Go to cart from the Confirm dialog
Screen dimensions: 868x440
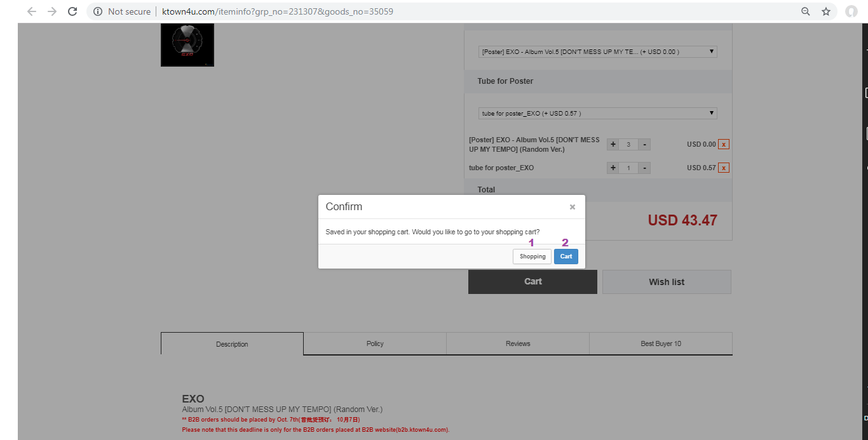pyautogui.click(x=566, y=257)
